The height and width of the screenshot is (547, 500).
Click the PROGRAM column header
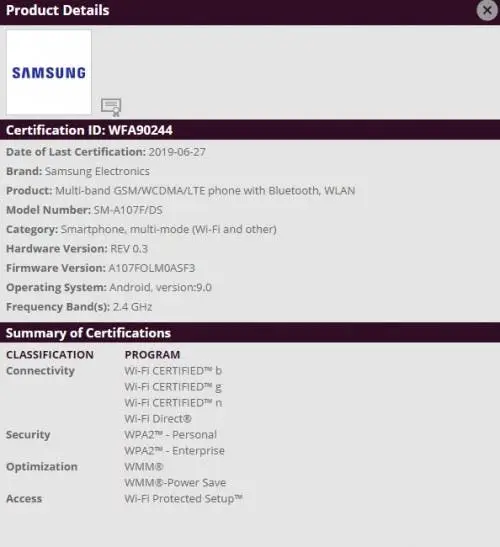point(152,355)
